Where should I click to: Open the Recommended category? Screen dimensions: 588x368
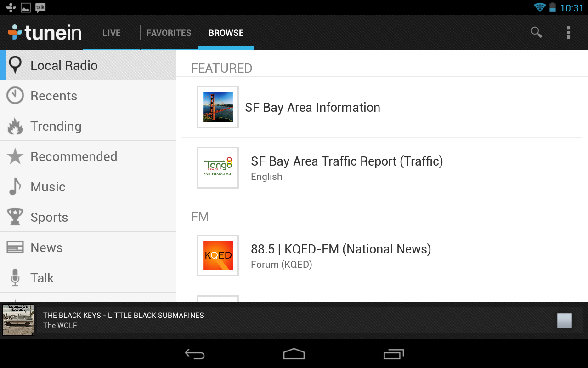88,156
